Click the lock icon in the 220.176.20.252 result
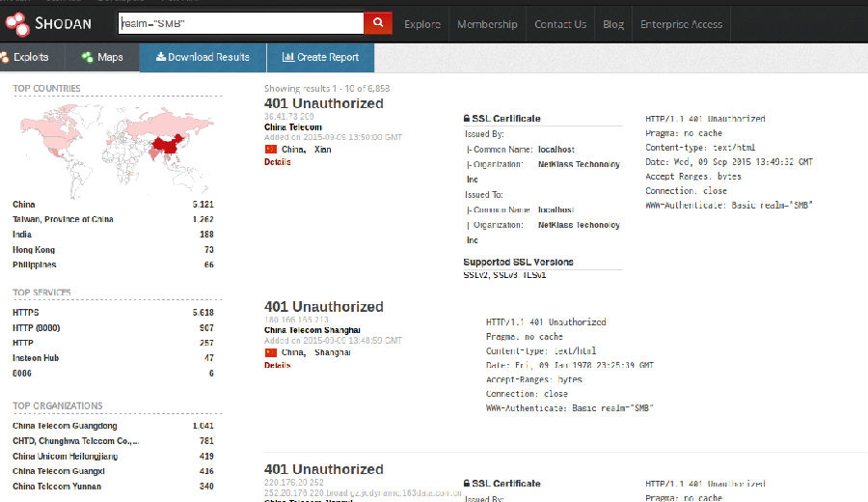The width and height of the screenshot is (868, 502). tap(467, 483)
